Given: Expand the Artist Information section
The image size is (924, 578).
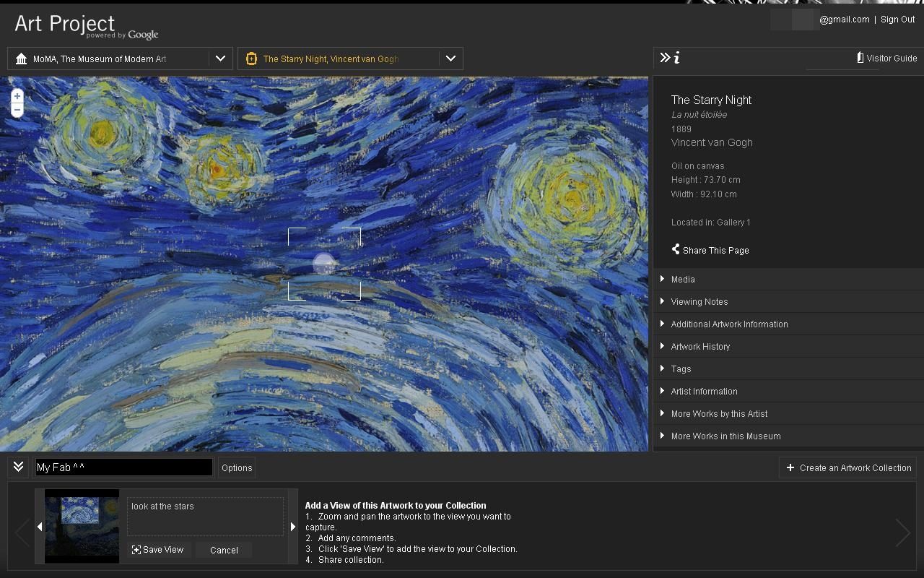Looking at the screenshot, I should (x=788, y=391).
